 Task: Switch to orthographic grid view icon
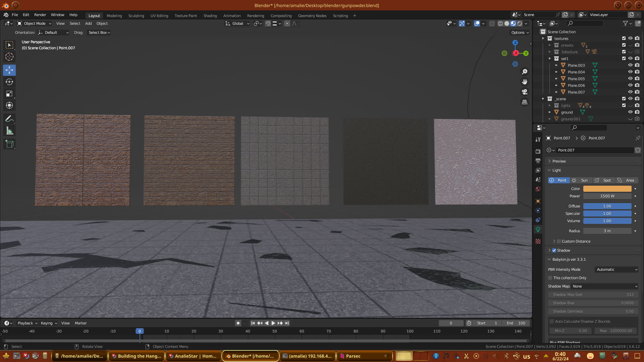click(525, 102)
